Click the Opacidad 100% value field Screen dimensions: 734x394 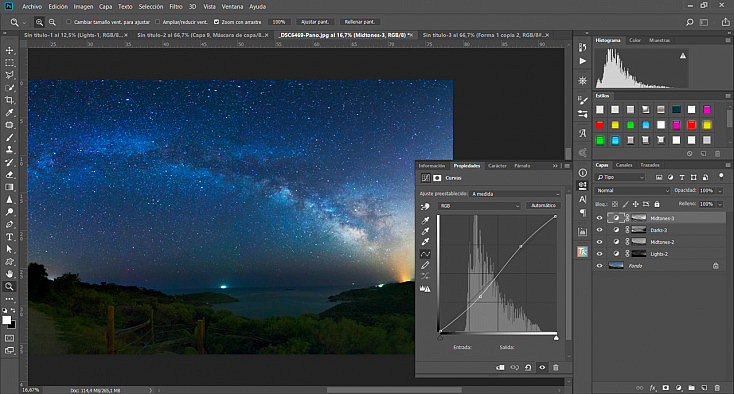pyautogui.click(x=707, y=191)
